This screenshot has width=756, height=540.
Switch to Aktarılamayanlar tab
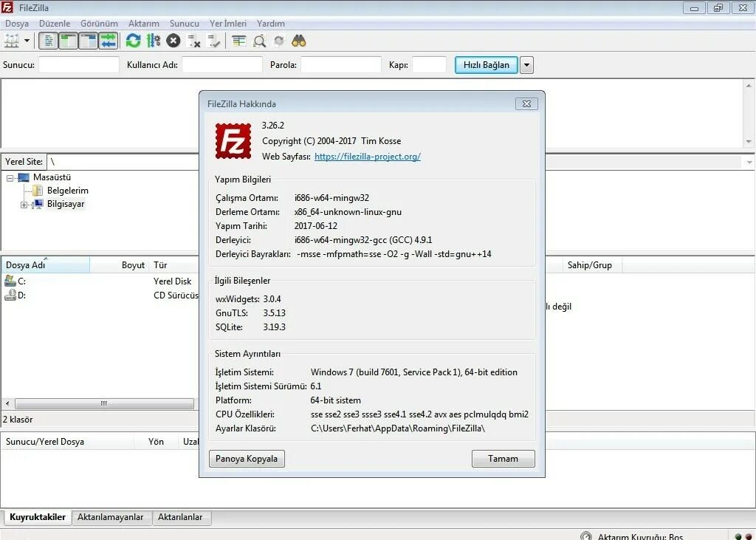point(111,517)
